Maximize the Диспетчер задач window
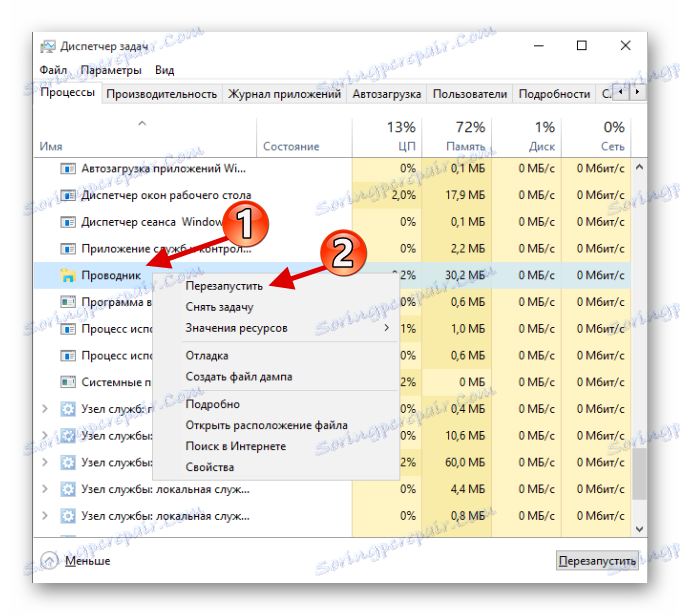This screenshot has height=615, width=680. [x=582, y=45]
